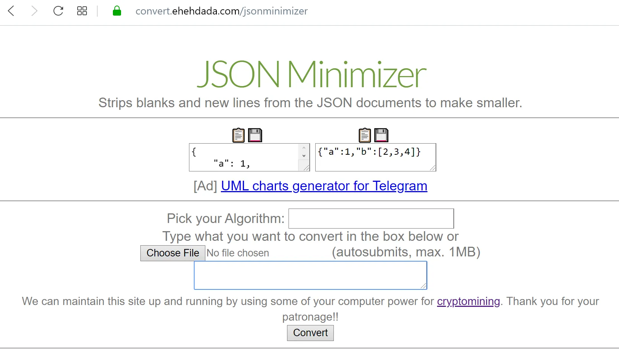Screen dimensions: 619x364
Task: Go back to the previous page
Action: [x=12, y=11]
